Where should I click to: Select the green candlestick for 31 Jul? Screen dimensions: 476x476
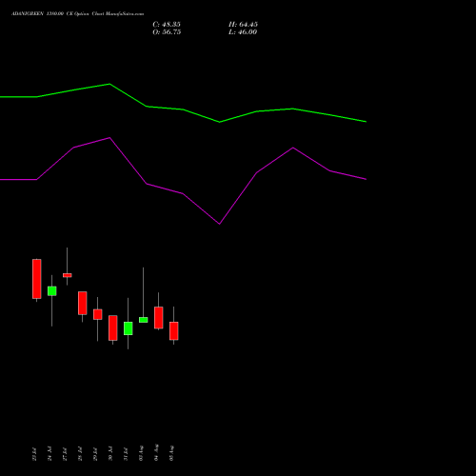click(129, 328)
